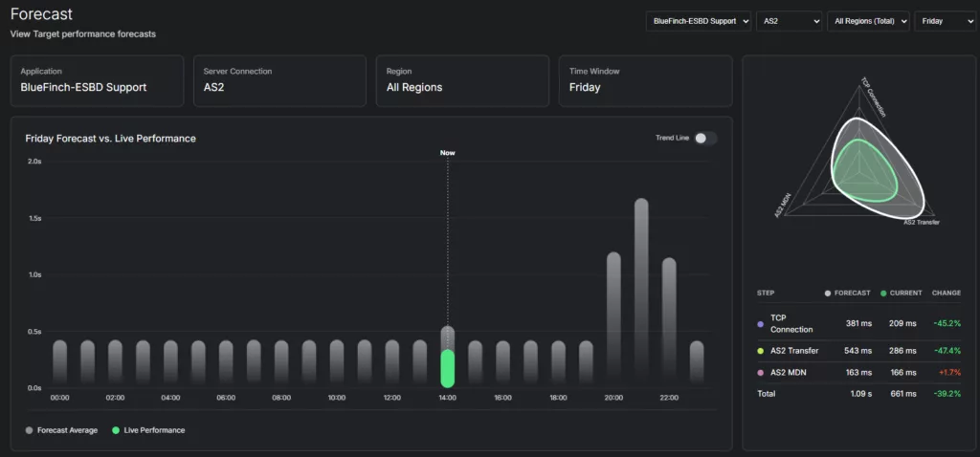Click the Forecast Average legend dot

click(x=29, y=430)
